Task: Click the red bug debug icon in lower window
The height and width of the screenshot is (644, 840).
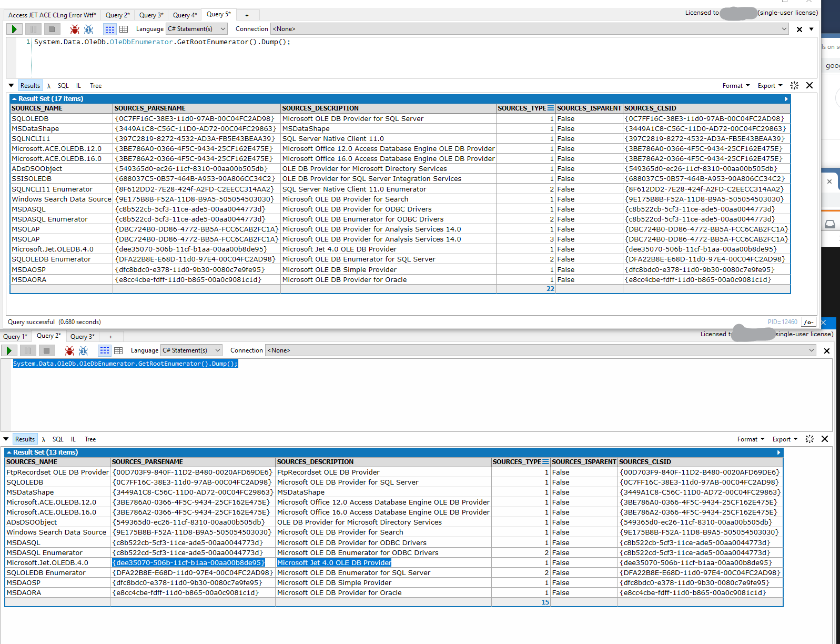Action: 69,350
